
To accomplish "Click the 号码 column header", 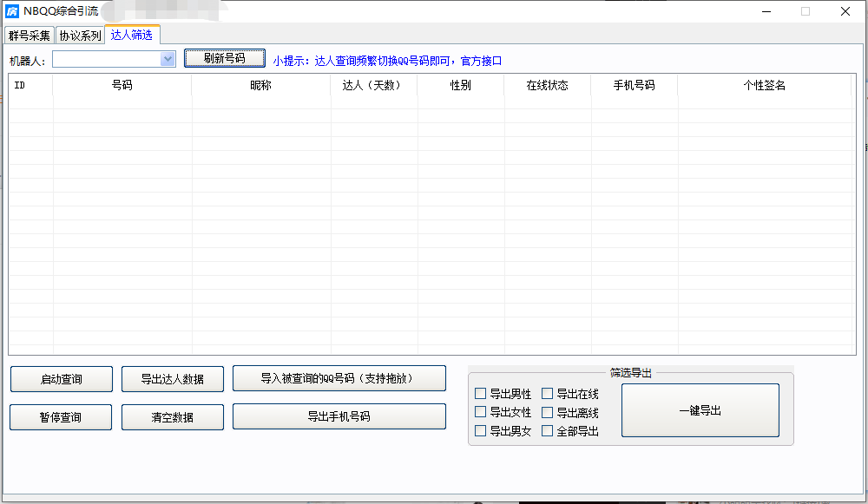I will [x=122, y=86].
